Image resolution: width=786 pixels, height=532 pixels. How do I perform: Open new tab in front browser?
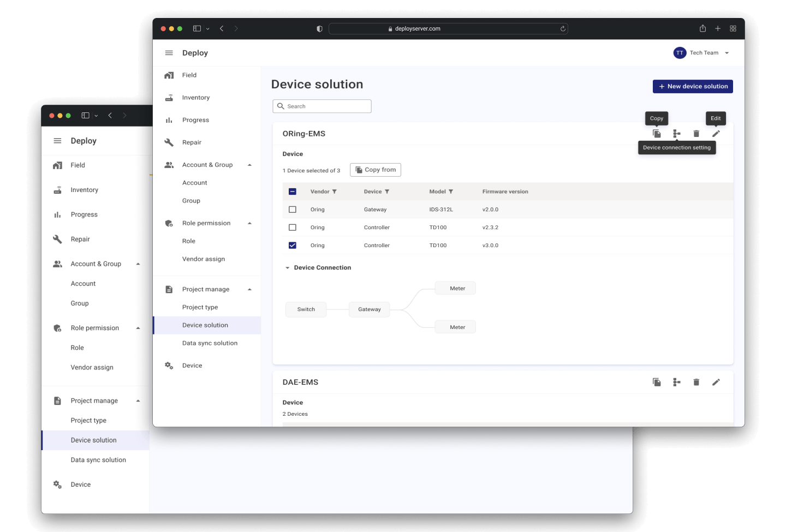pyautogui.click(x=718, y=28)
